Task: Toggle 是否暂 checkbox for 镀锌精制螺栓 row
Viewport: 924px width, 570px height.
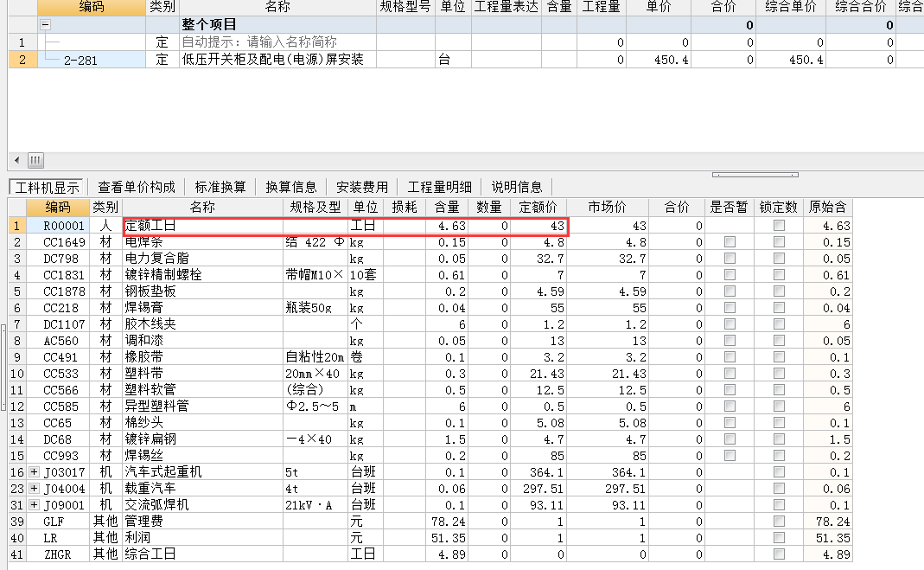Action: coord(730,275)
